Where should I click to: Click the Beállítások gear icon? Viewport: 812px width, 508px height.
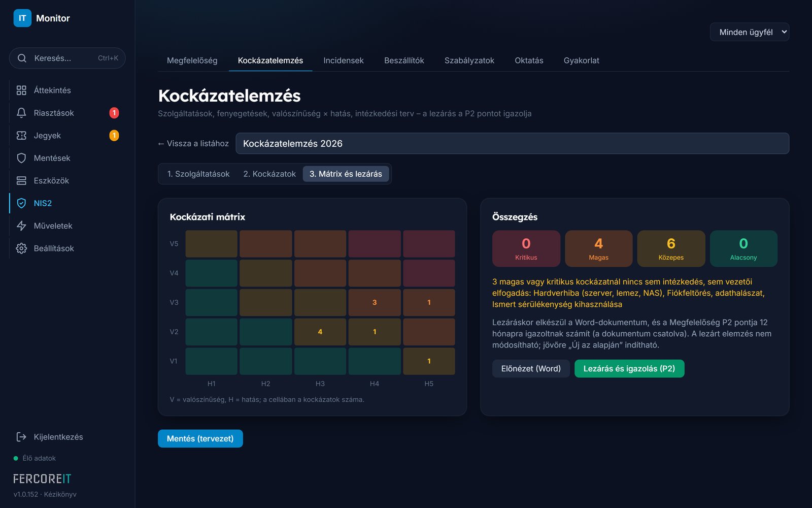(x=21, y=248)
